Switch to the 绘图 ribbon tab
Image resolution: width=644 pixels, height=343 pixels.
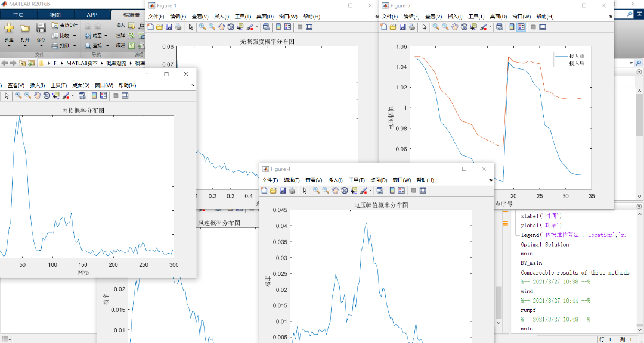[x=55, y=15]
